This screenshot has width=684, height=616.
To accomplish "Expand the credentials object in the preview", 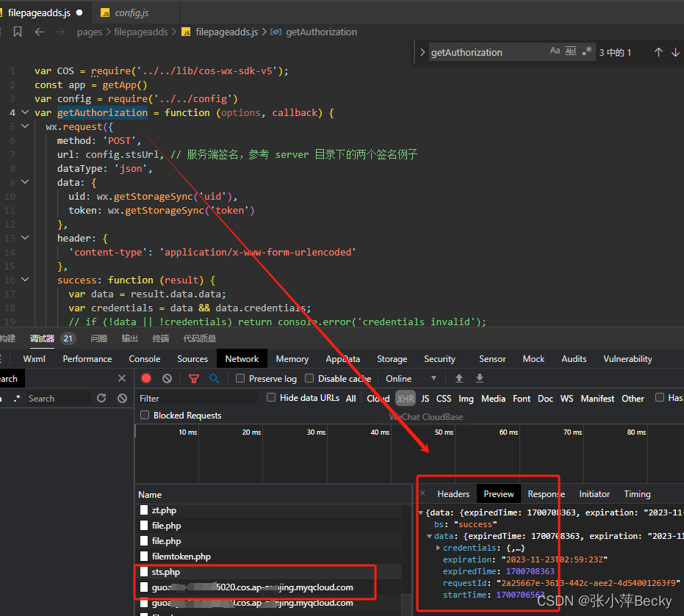I will click(438, 548).
